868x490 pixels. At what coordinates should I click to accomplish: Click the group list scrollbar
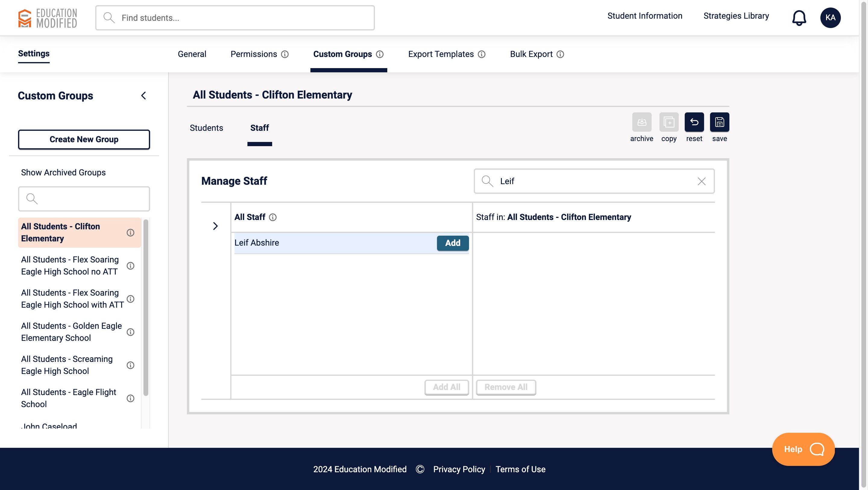tap(146, 307)
